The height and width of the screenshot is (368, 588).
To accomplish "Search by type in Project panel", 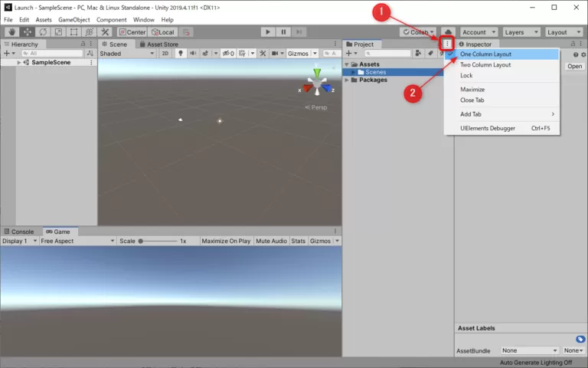I will pos(418,54).
